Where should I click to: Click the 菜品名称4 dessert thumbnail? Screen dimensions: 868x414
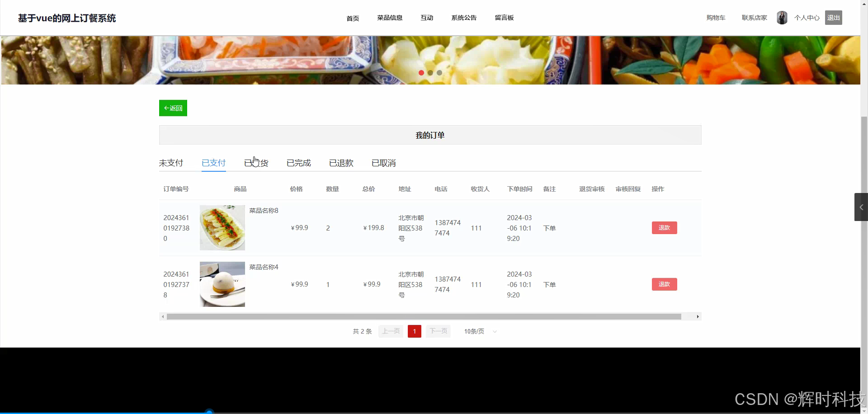(222, 284)
